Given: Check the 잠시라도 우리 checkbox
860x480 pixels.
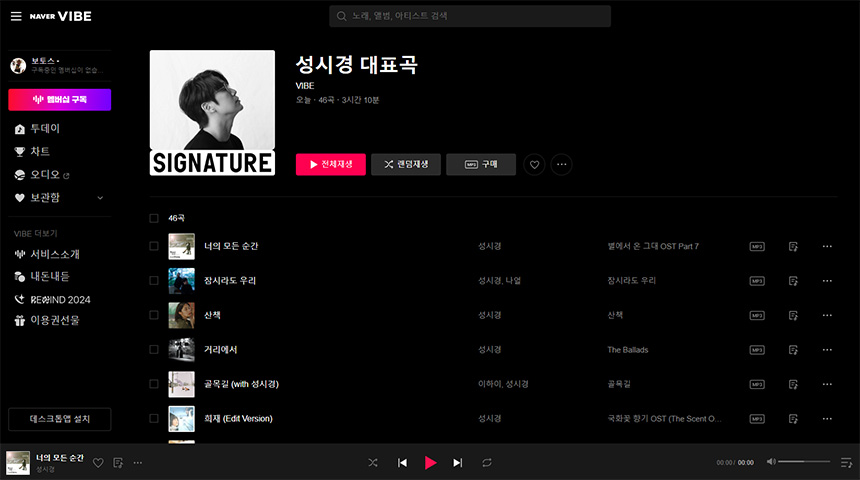Looking at the screenshot, I should coord(154,281).
